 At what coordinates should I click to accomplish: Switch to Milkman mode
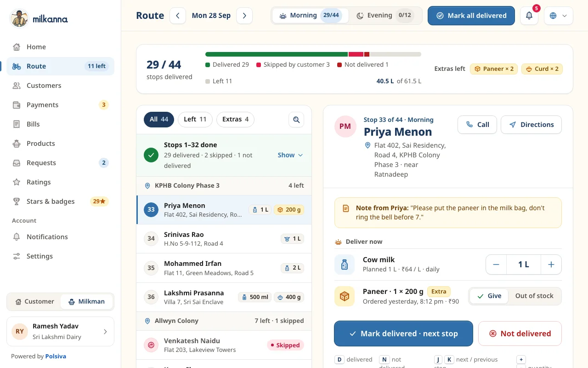87,302
